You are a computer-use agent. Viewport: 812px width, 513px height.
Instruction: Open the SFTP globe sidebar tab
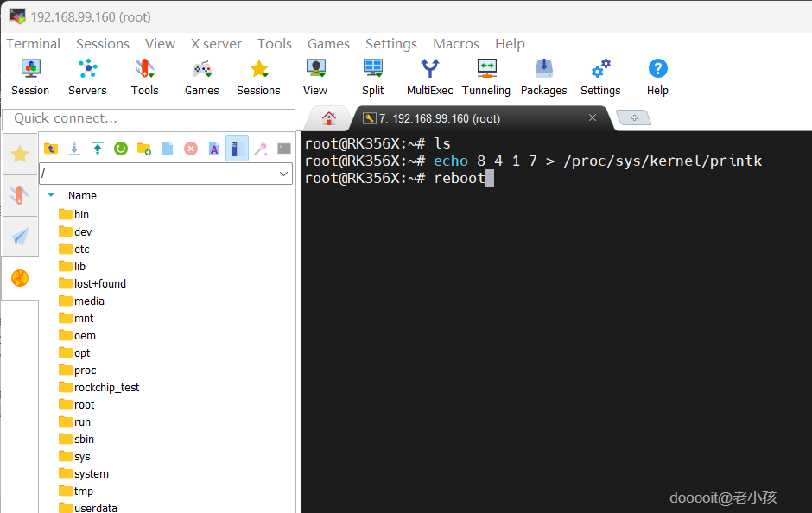tap(20, 278)
